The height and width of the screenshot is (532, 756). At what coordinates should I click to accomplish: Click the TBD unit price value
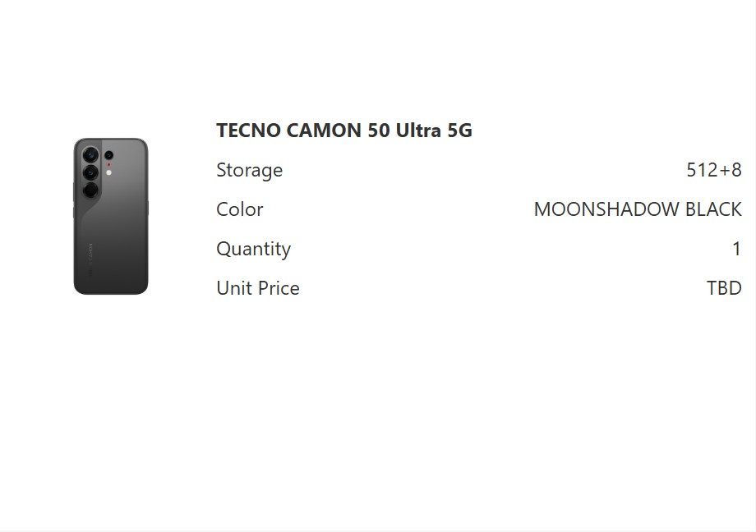[x=724, y=288]
